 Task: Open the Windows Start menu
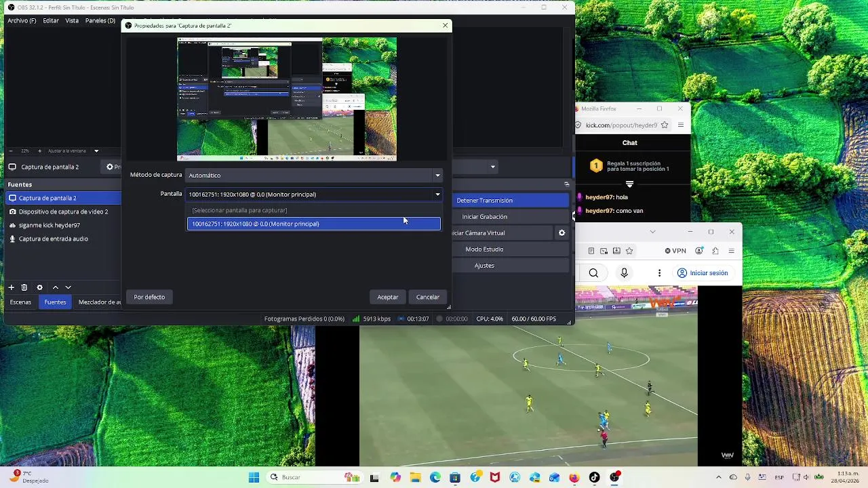point(254,477)
